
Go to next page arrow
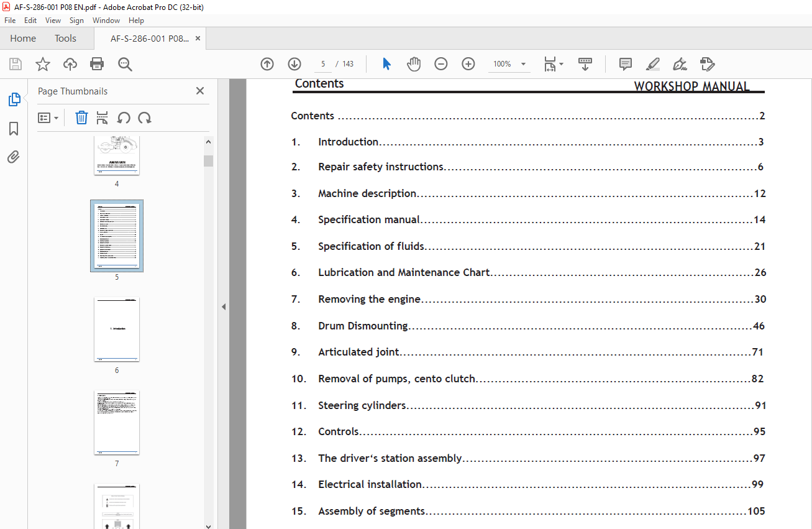click(294, 64)
